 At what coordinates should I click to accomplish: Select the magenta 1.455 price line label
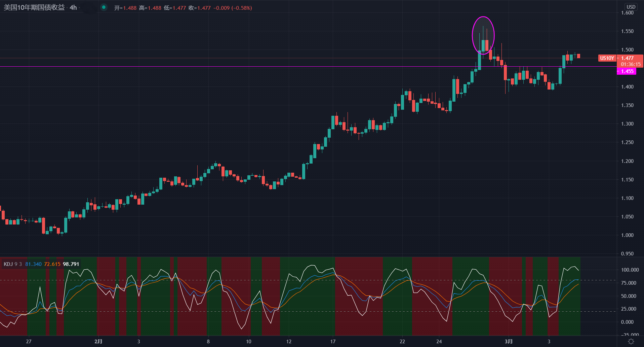(627, 71)
